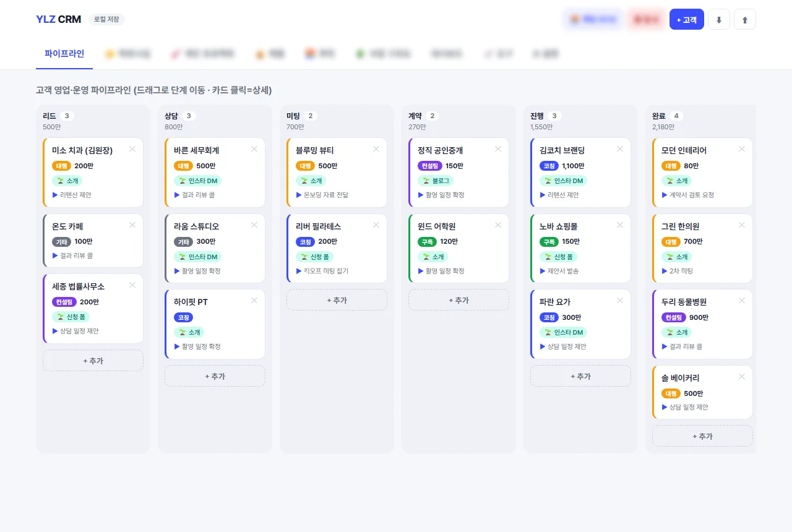
Task: Open the 온도 카페 card details
Action: pos(93,241)
